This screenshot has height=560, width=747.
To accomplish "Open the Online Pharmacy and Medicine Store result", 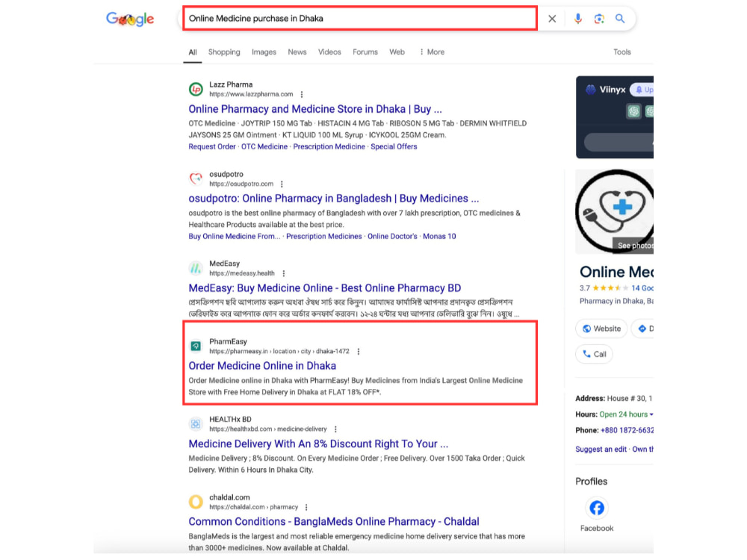I will [x=315, y=109].
